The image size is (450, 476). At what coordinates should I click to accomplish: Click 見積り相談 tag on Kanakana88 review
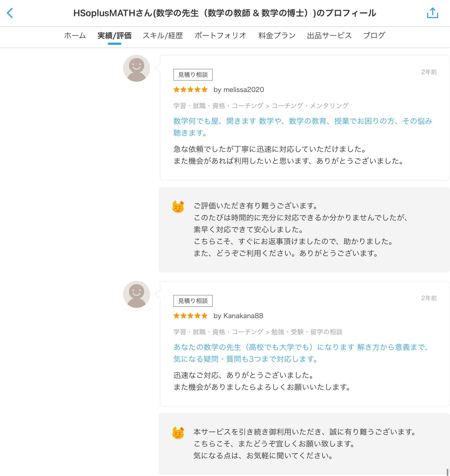click(193, 301)
